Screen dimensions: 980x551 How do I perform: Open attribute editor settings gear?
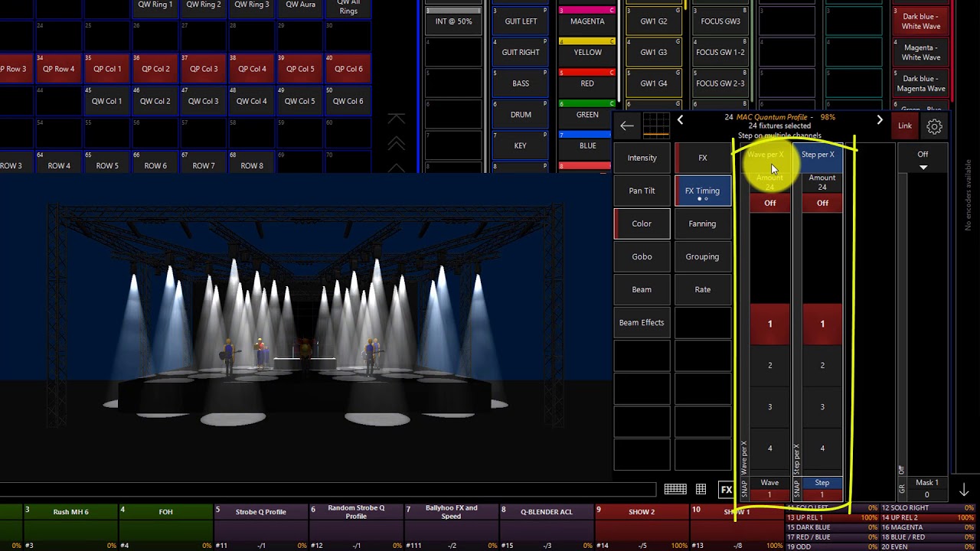[x=934, y=126]
